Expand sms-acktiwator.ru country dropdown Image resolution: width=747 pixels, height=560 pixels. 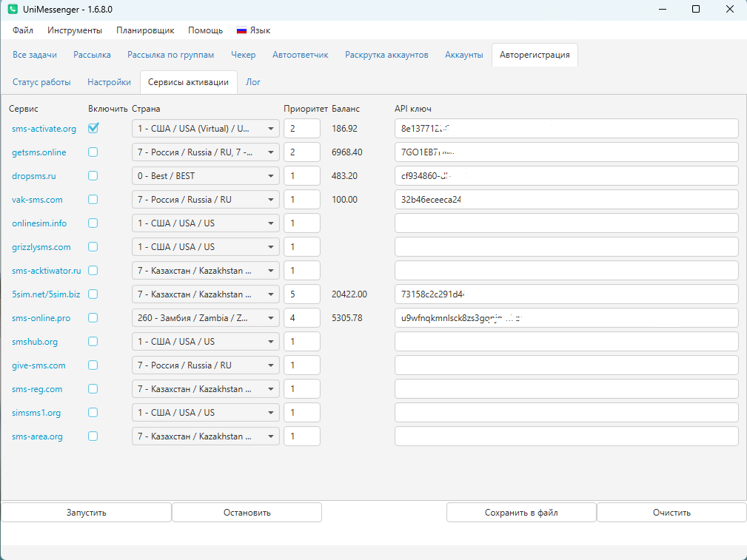point(205,271)
